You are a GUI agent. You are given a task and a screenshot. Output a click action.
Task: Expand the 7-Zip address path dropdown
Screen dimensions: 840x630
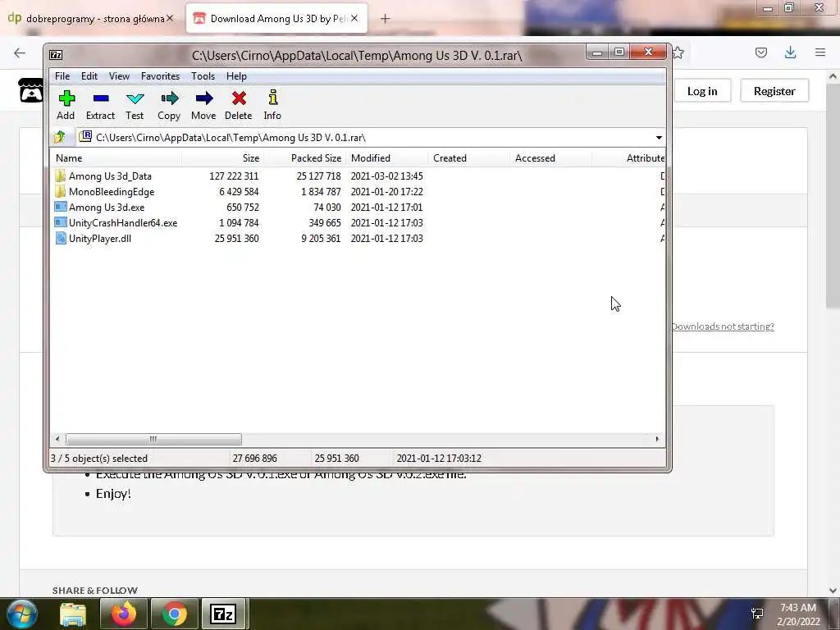(659, 138)
